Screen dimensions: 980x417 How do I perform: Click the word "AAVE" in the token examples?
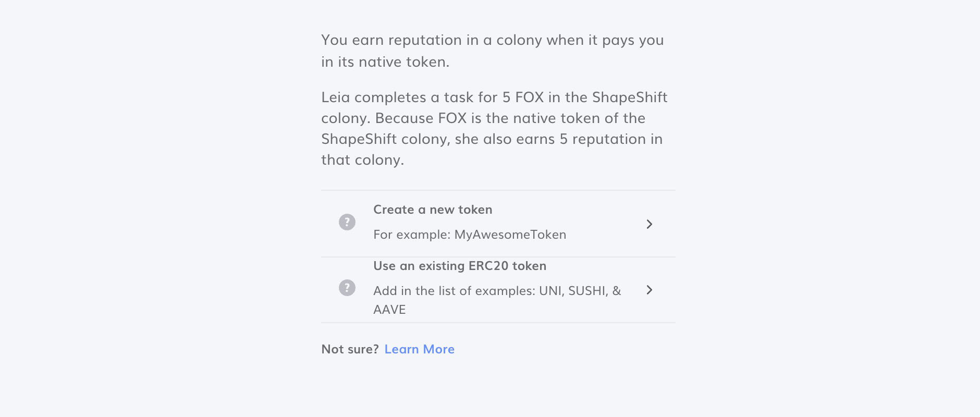[389, 310]
